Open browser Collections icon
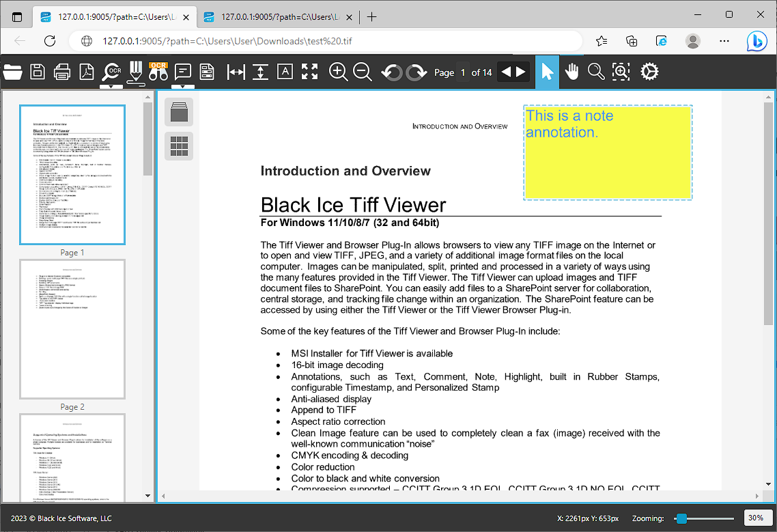The image size is (777, 532). (x=632, y=41)
